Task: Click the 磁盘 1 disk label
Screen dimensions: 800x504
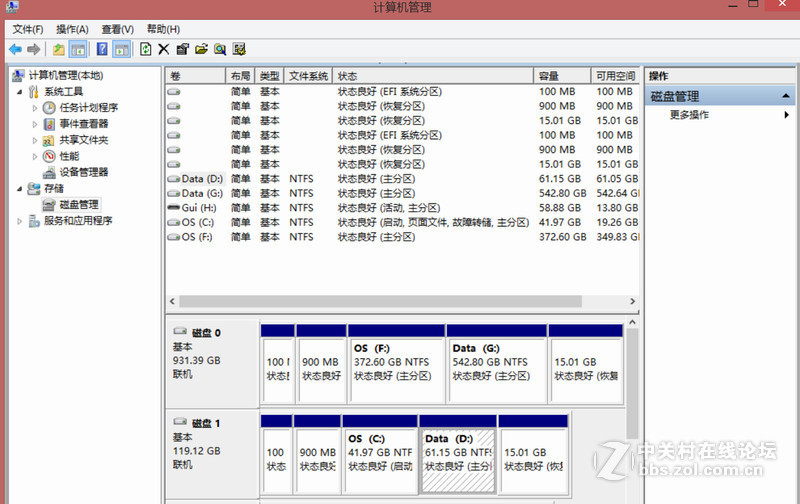Action: click(x=206, y=423)
